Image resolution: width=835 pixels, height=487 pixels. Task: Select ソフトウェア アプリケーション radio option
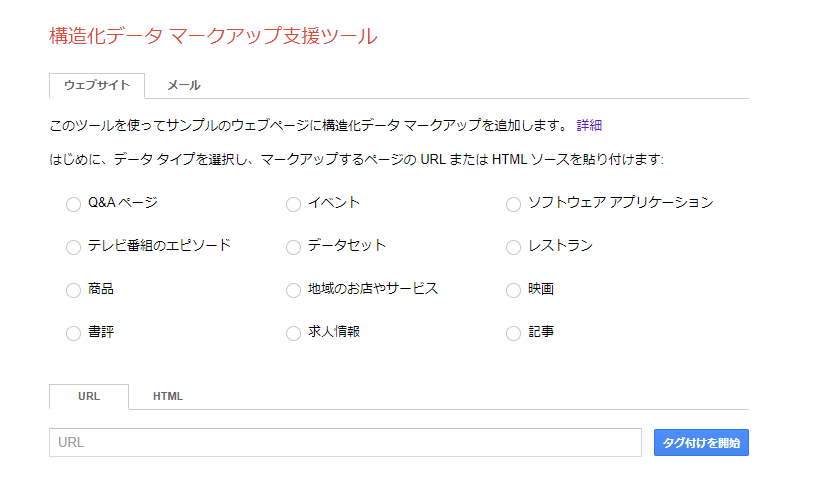[x=513, y=204]
